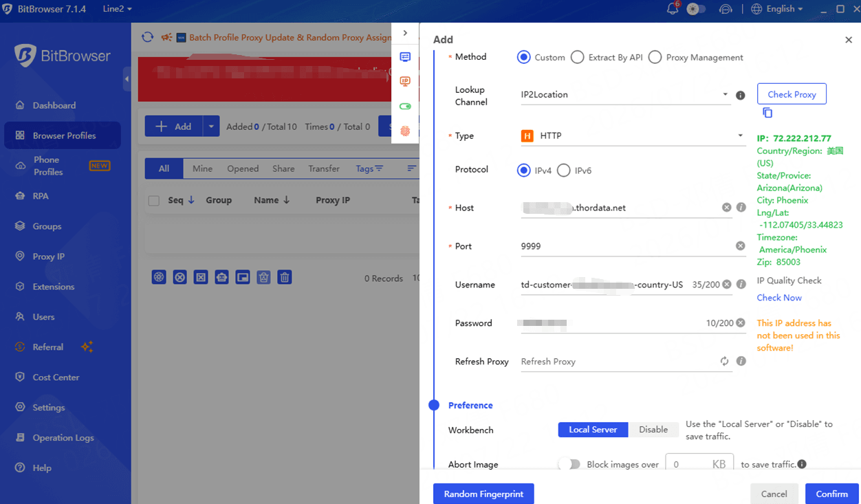Select the Custom method radio button
The width and height of the screenshot is (861, 504).
[524, 57]
